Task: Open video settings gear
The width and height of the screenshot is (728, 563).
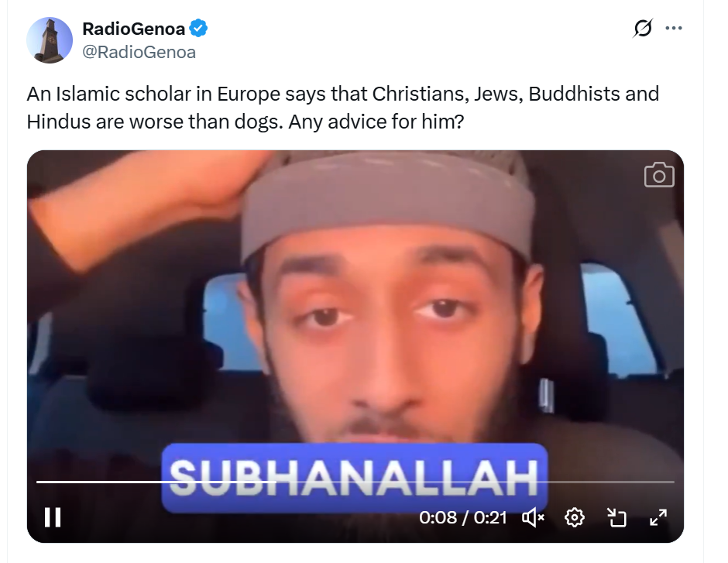Action: [x=575, y=517]
